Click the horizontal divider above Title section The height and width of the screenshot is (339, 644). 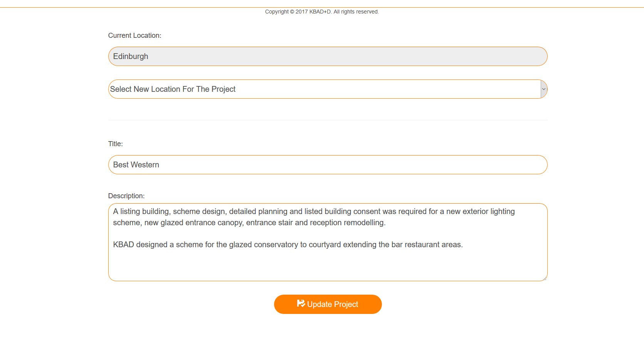[x=328, y=120]
